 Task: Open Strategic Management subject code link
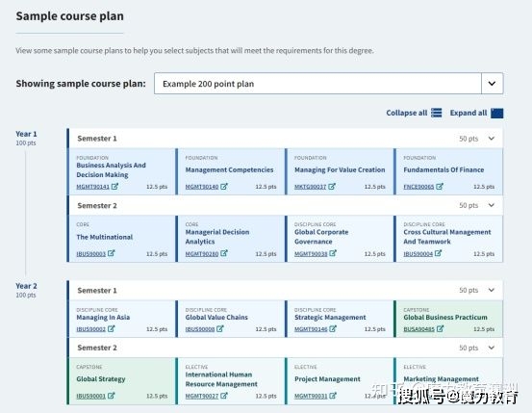[311, 329]
